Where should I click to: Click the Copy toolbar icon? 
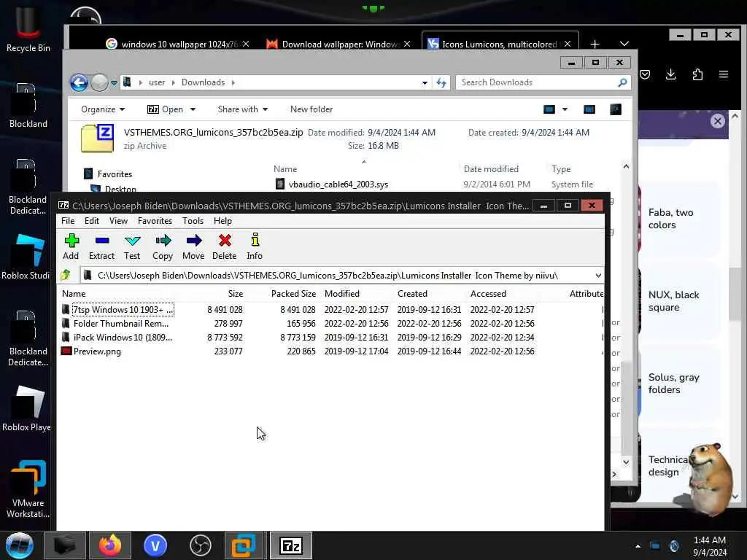[163, 246]
